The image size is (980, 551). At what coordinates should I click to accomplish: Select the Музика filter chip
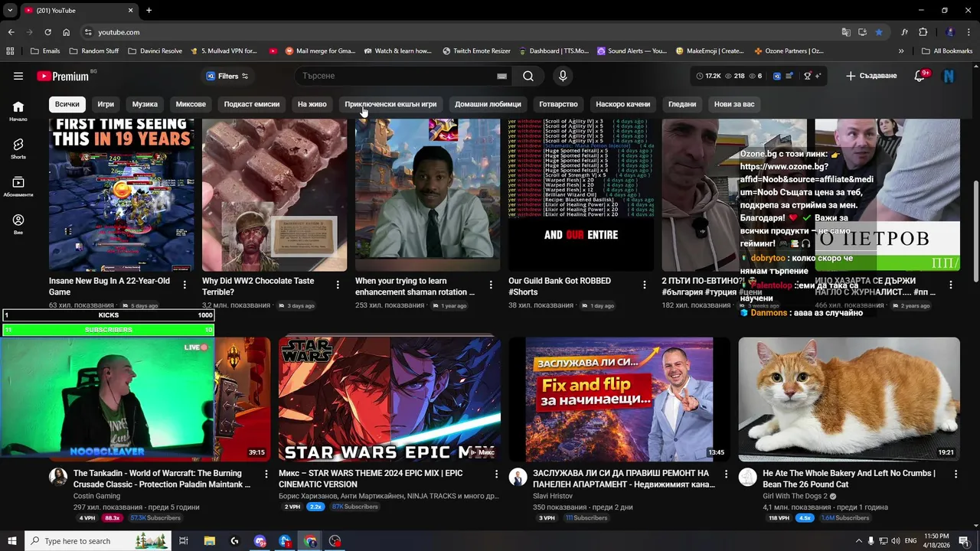click(145, 104)
